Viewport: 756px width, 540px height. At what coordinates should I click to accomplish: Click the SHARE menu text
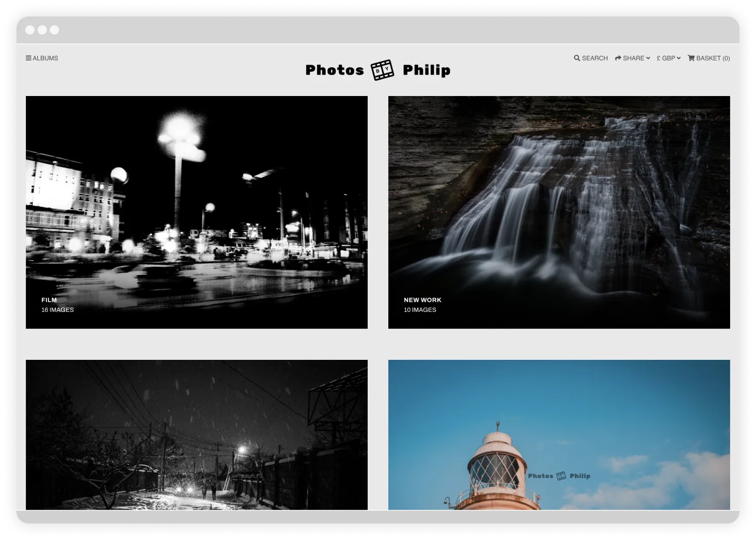pos(634,58)
